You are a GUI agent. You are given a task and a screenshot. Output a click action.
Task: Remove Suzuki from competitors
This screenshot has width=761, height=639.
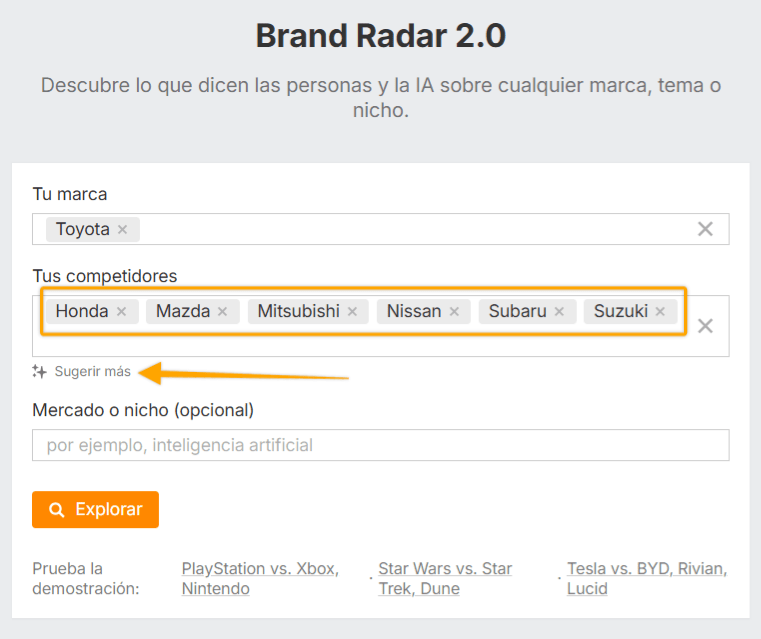[660, 311]
